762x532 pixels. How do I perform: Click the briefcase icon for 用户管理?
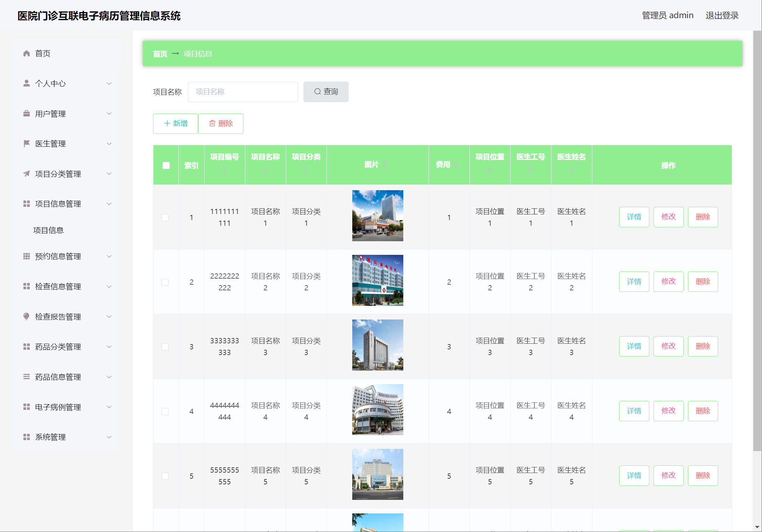(x=26, y=113)
